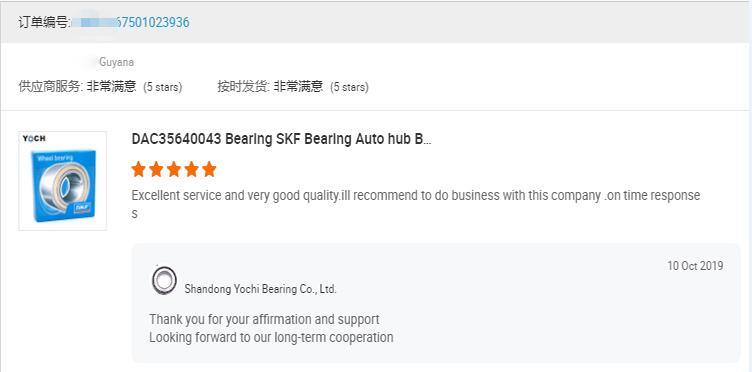Select the Guyana country label
This screenshot has height=372, width=752.
[x=117, y=62]
